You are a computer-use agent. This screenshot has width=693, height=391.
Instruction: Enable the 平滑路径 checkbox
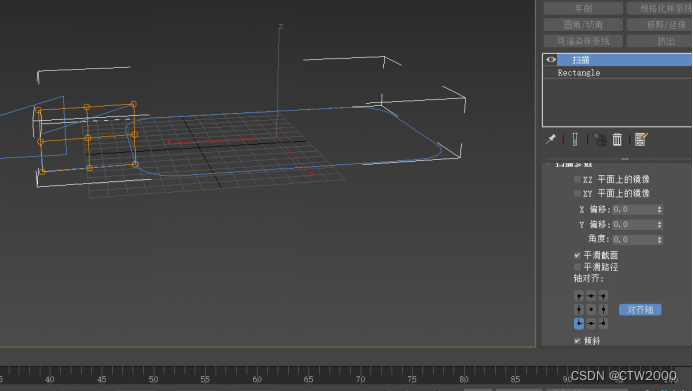pyautogui.click(x=577, y=267)
